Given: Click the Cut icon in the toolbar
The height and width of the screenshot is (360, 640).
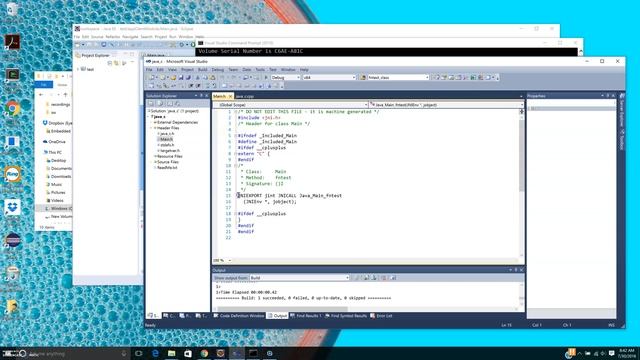Looking at the screenshot, I should point(198,78).
